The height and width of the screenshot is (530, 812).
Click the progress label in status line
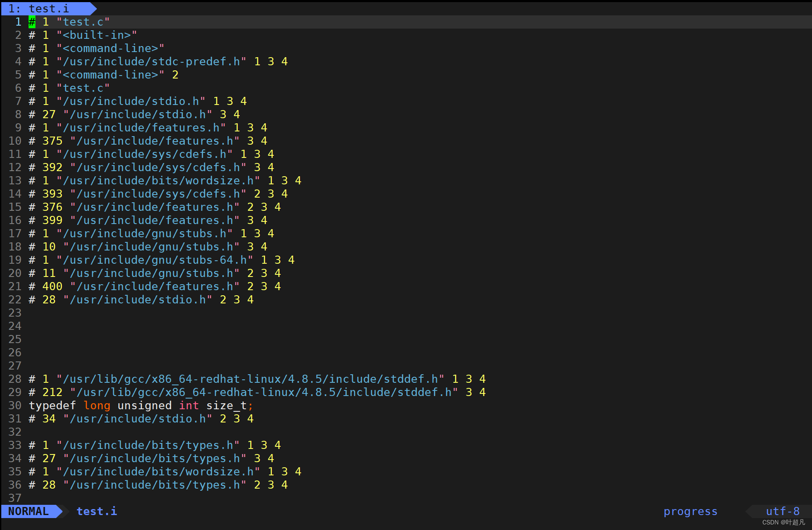690,511
